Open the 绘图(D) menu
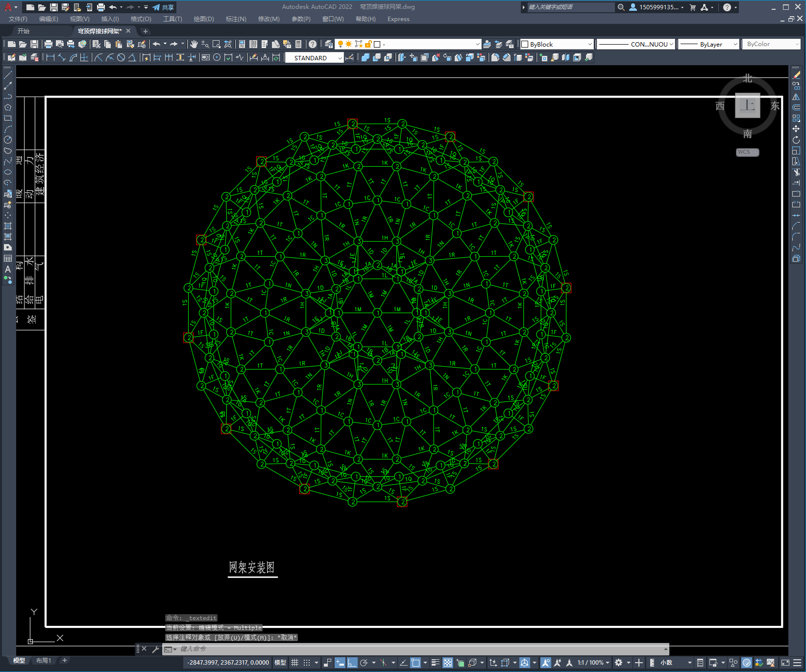The width and height of the screenshot is (806, 672). (x=204, y=19)
